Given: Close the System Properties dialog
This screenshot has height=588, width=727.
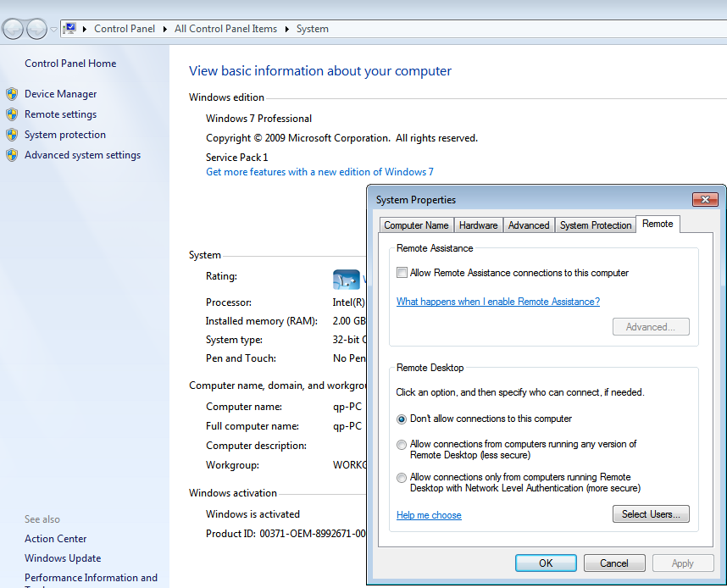Looking at the screenshot, I should (x=705, y=199).
